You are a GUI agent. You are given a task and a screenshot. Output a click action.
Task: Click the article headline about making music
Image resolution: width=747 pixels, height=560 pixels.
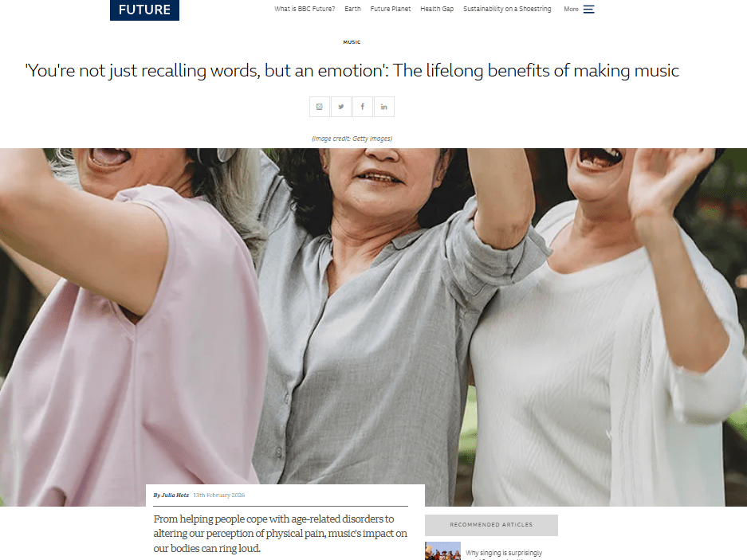[352, 70]
